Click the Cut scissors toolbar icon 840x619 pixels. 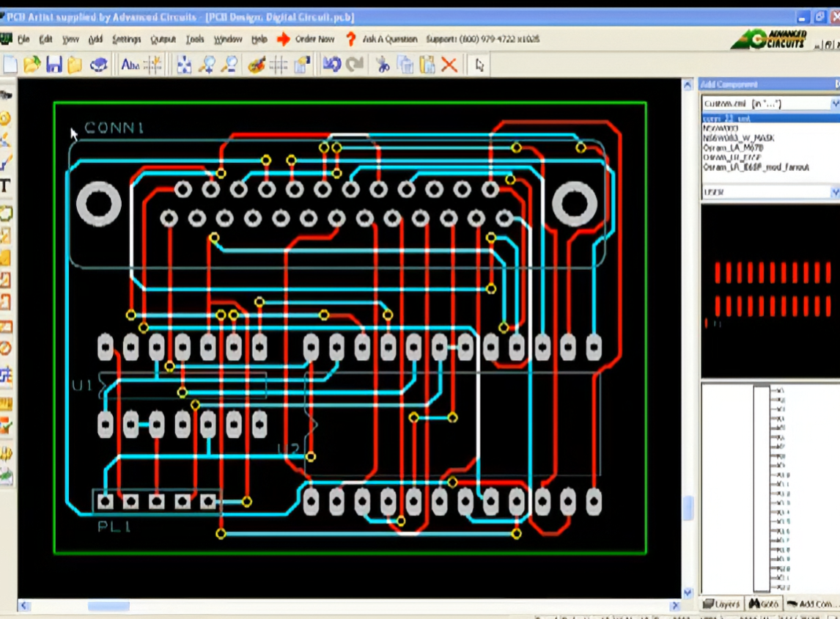(x=384, y=65)
